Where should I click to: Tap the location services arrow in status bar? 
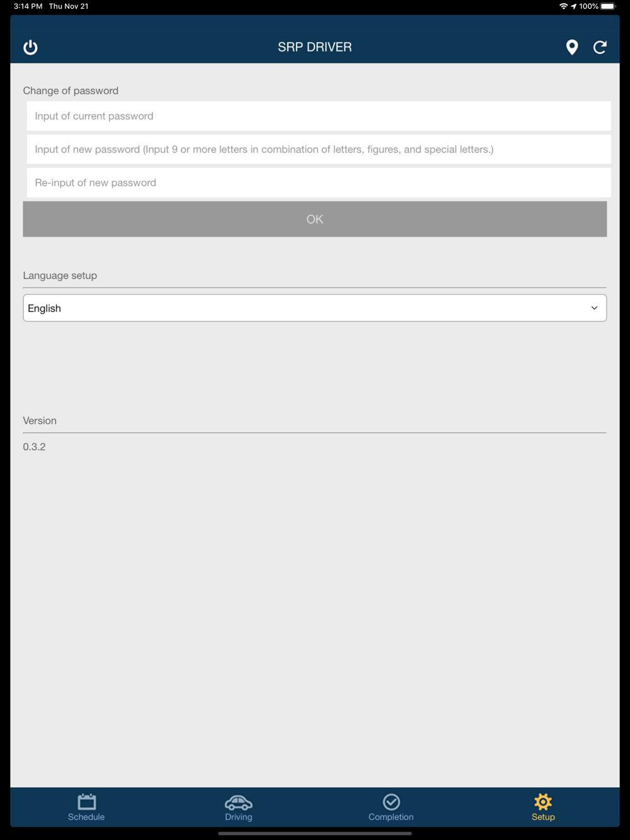574,6
